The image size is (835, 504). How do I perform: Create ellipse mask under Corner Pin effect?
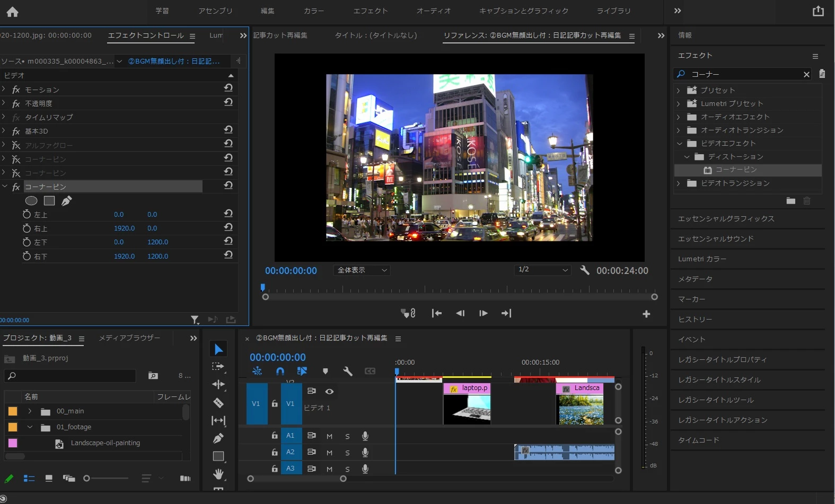(x=31, y=201)
